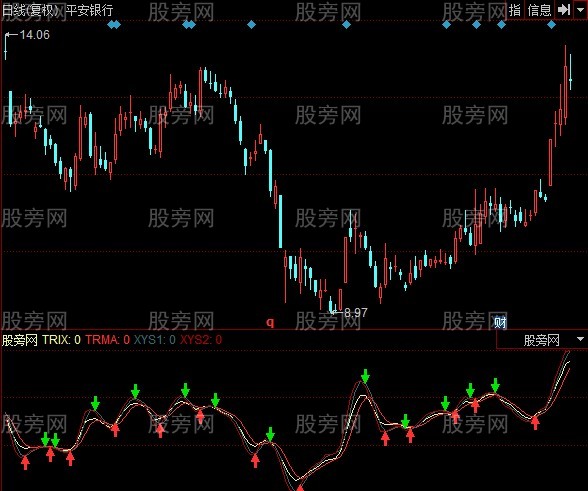
Task: Click the leftmost double blue diamond marker
Action: [x=114, y=25]
